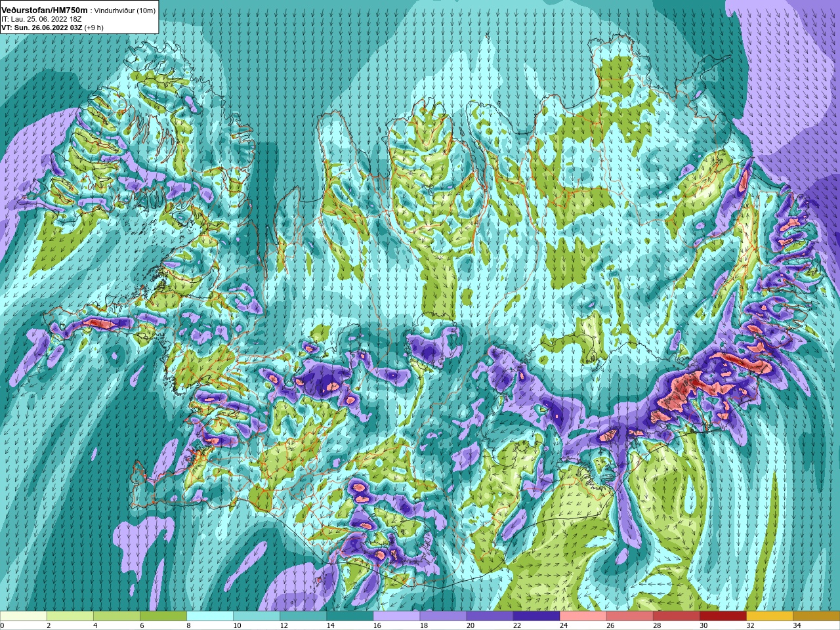Click legend scale number "8"
Image resolution: width=840 pixels, height=630 pixels.
(188, 625)
